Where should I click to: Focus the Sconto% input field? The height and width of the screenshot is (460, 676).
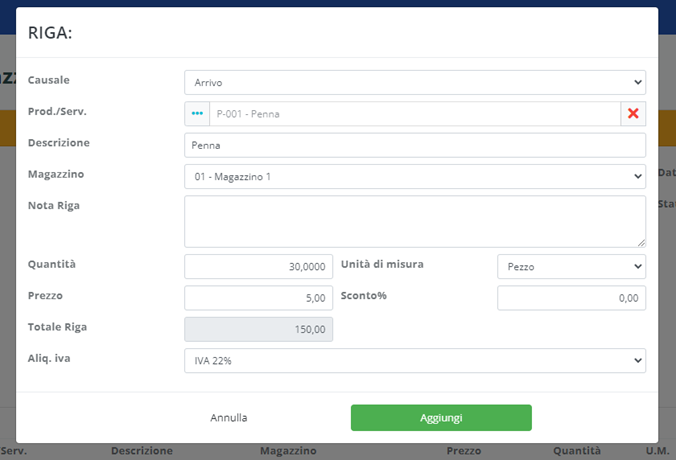[571, 298]
